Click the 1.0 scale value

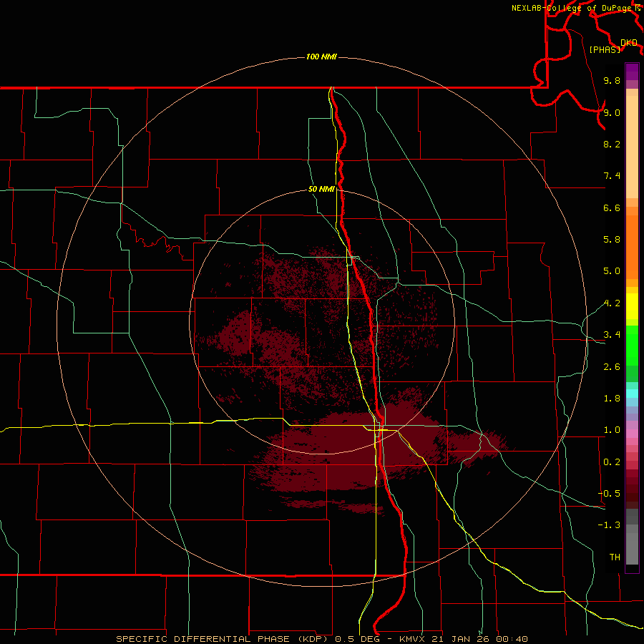pos(612,430)
